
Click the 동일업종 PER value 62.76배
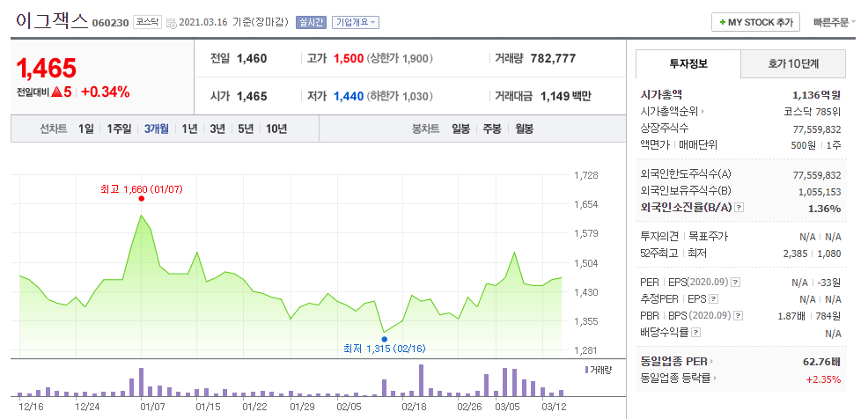point(822,362)
